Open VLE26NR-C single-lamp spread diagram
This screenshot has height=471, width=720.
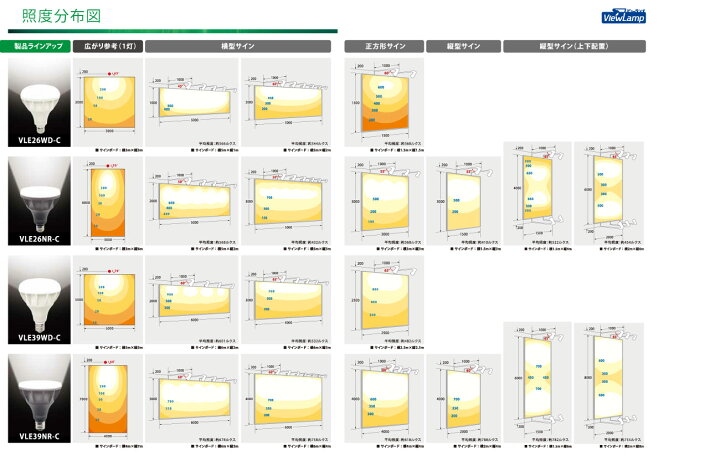pyautogui.click(x=108, y=201)
